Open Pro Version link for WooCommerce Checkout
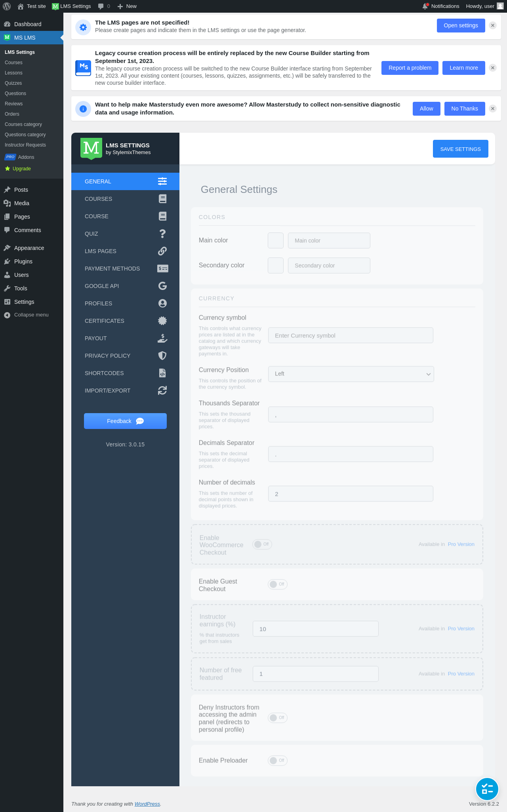The height and width of the screenshot is (812, 507). tap(461, 544)
